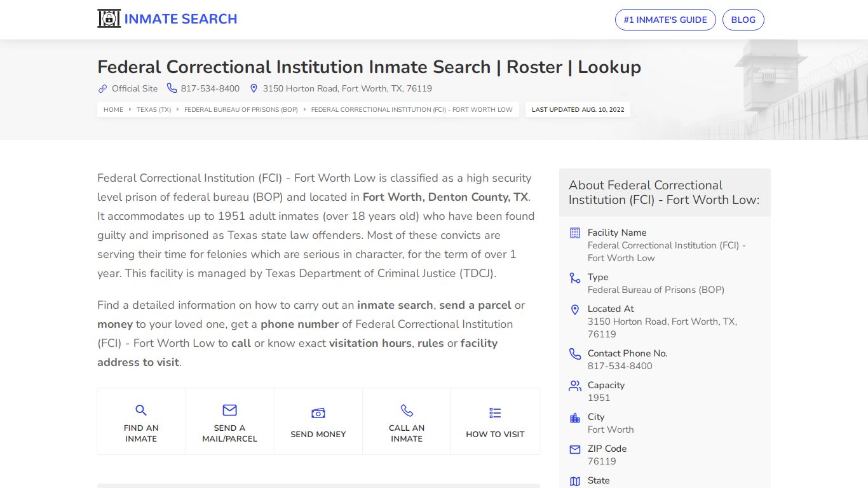
Task: Click bold phrase send a parcel in paragraph
Action: pos(475,305)
